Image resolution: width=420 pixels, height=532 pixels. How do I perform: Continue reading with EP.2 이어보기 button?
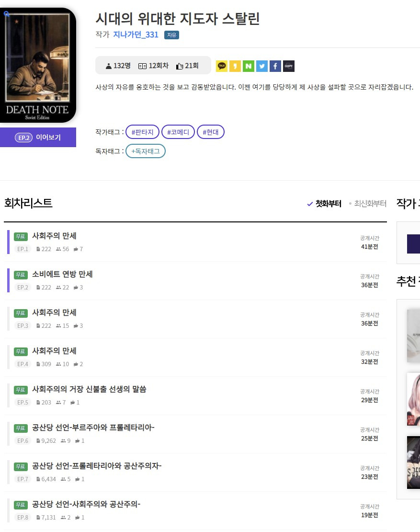pos(38,138)
